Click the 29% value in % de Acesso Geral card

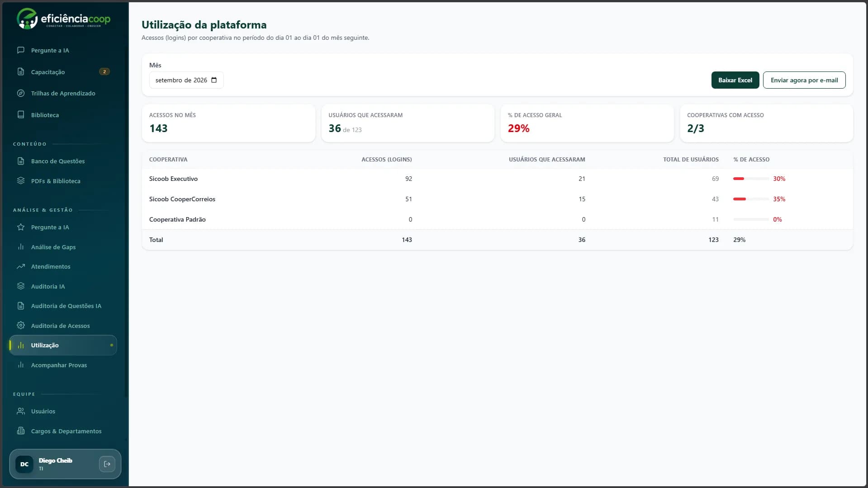click(518, 128)
